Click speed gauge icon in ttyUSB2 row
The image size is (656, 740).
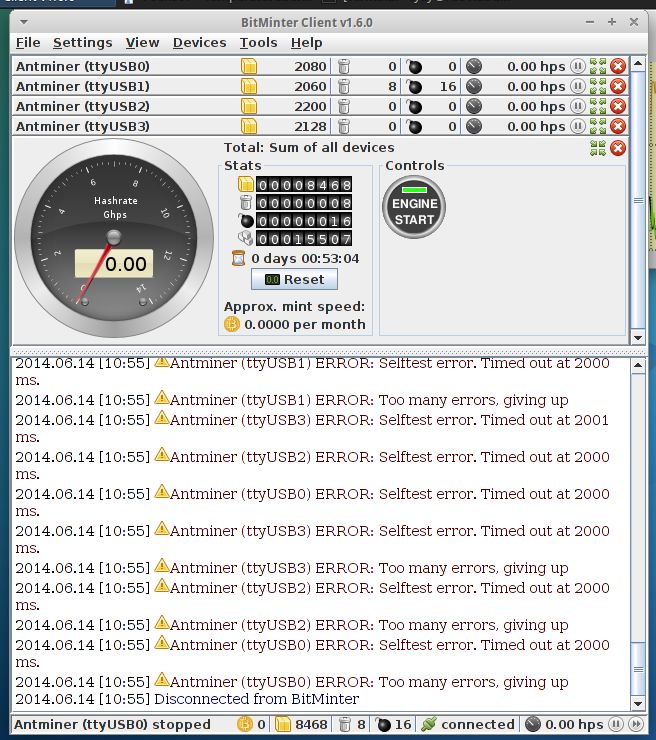[x=474, y=106]
